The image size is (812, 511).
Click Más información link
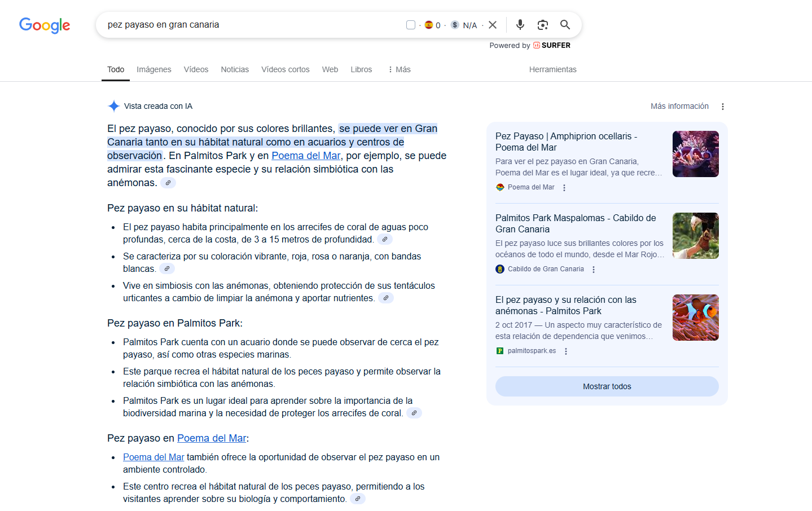tap(679, 106)
